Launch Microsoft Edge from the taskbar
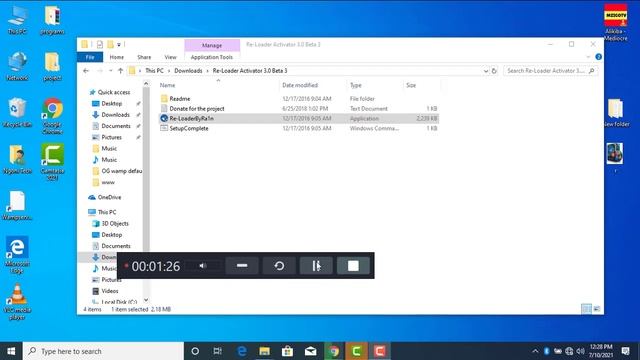 [x=242, y=351]
